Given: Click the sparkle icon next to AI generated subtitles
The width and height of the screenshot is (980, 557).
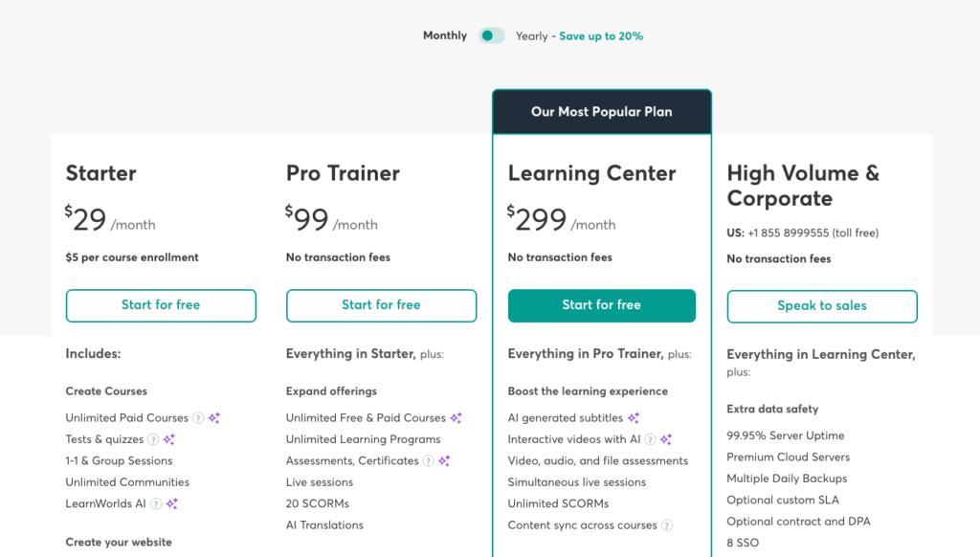Looking at the screenshot, I should click(634, 418).
